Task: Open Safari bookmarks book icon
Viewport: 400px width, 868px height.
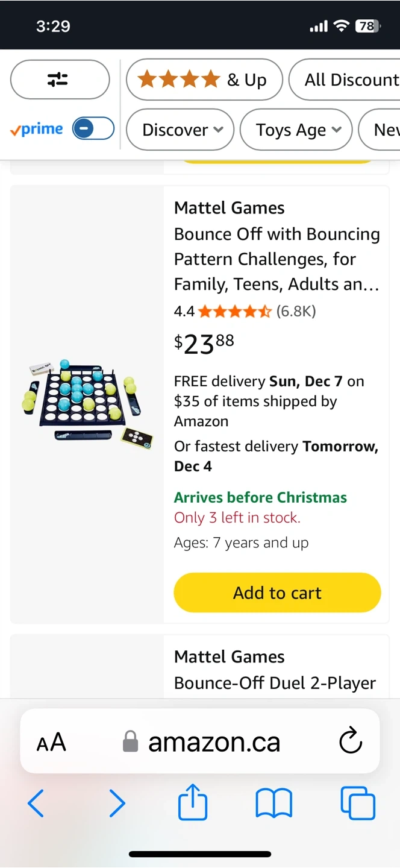Action: coord(274,803)
